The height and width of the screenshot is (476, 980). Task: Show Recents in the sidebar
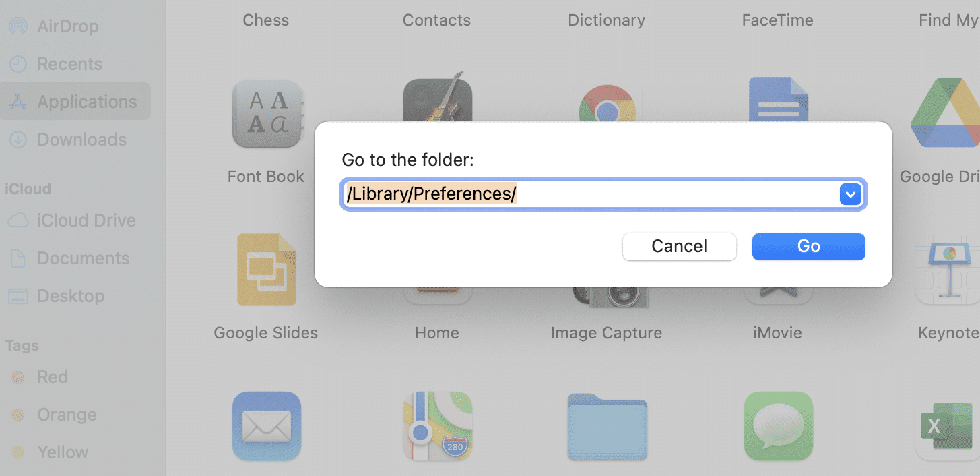click(69, 64)
